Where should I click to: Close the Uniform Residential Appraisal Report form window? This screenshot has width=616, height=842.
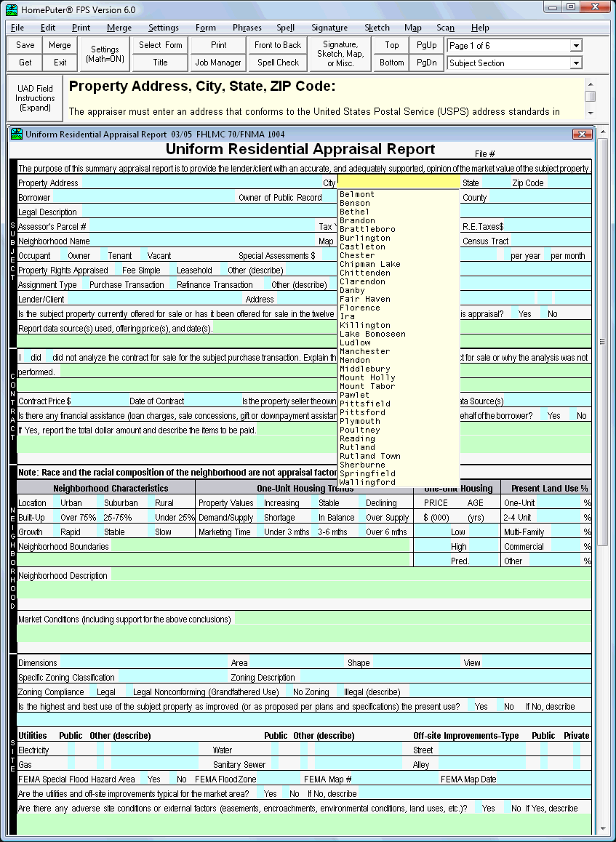point(582,135)
